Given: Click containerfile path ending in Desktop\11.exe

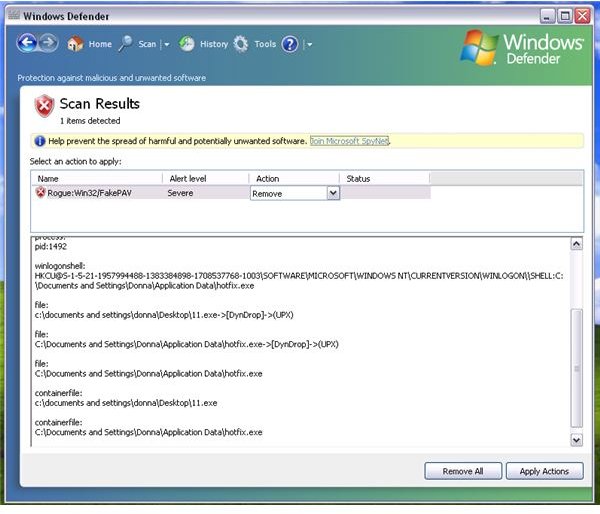Looking at the screenshot, I should tap(126, 403).
